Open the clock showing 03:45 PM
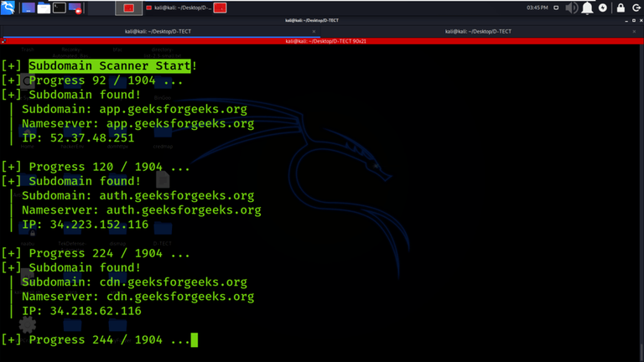The height and width of the screenshot is (362, 644). click(x=538, y=8)
